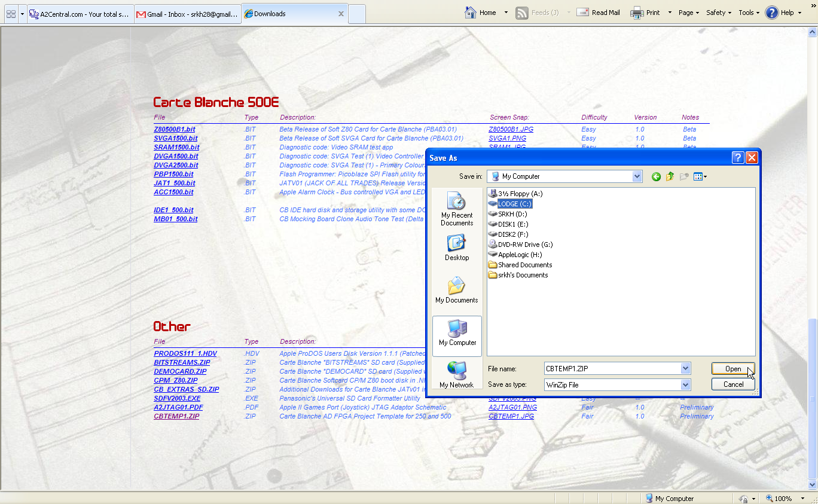Image resolution: width=818 pixels, height=504 pixels.
Task: Click the Quick Tabs grid icon
Action: coord(11,14)
